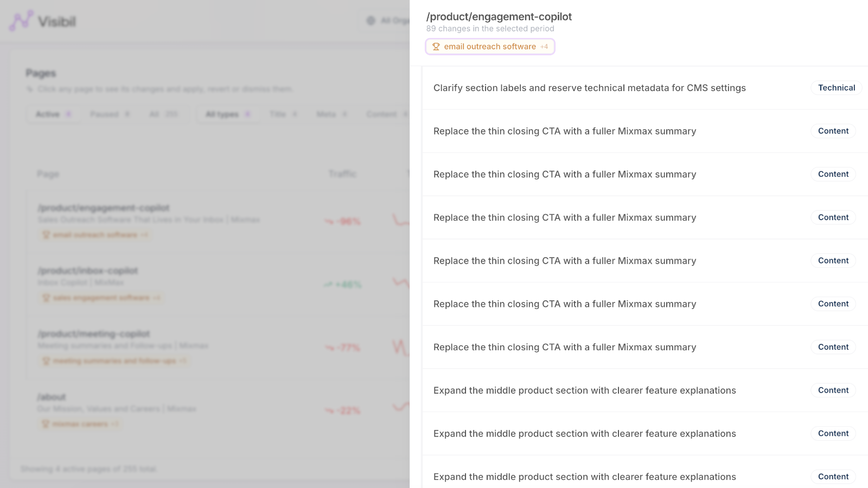Open the /product/inbox-copilot page row
868x488 pixels.
click(217, 284)
